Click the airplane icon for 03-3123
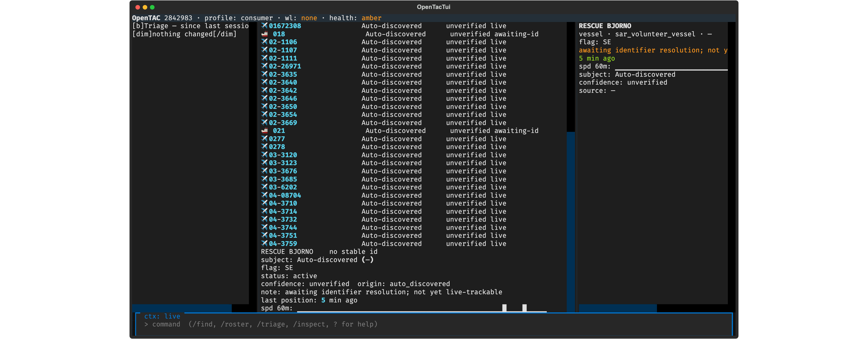The image size is (868, 339). (264, 163)
